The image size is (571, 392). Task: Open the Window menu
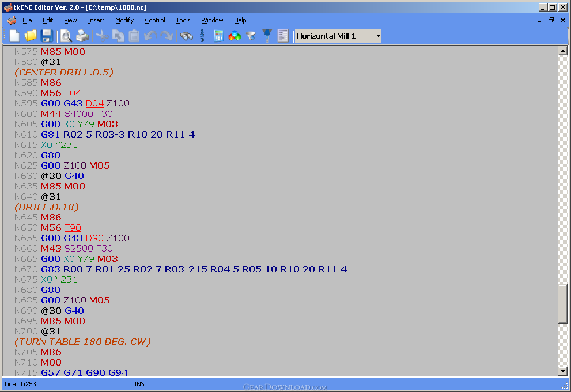point(212,20)
